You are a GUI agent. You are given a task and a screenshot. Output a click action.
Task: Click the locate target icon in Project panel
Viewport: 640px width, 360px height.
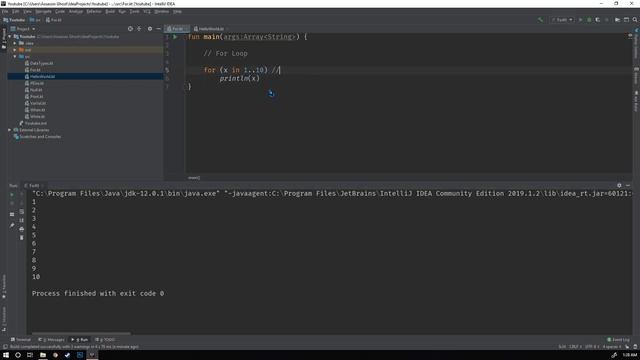coord(130,29)
